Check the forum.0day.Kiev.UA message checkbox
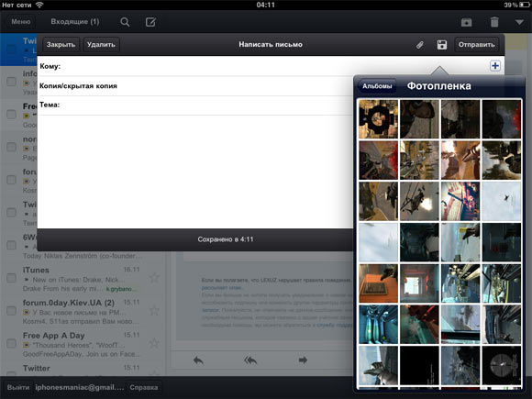The height and width of the screenshot is (399, 532). point(12,310)
